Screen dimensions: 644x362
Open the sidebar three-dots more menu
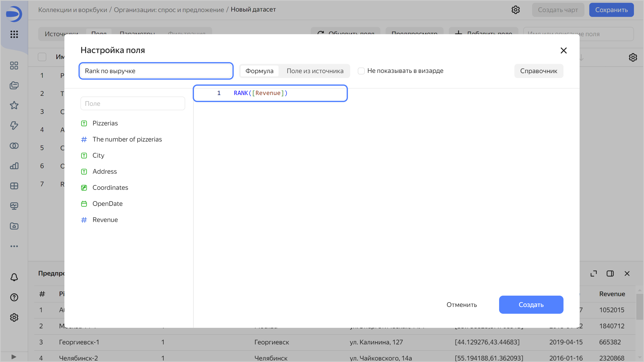pyautogui.click(x=14, y=246)
